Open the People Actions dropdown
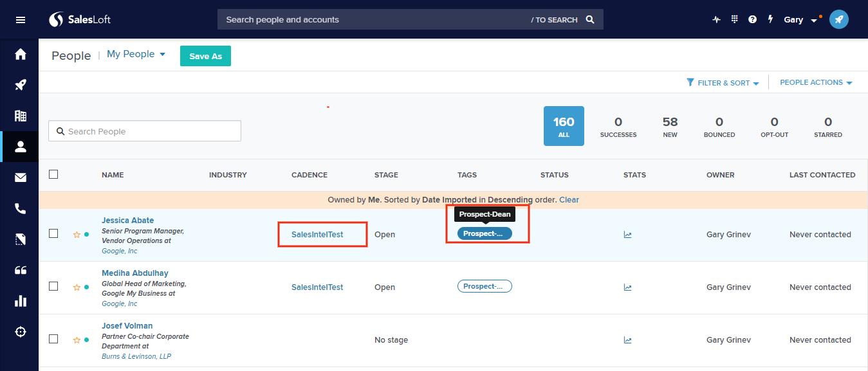 point(816,83)
